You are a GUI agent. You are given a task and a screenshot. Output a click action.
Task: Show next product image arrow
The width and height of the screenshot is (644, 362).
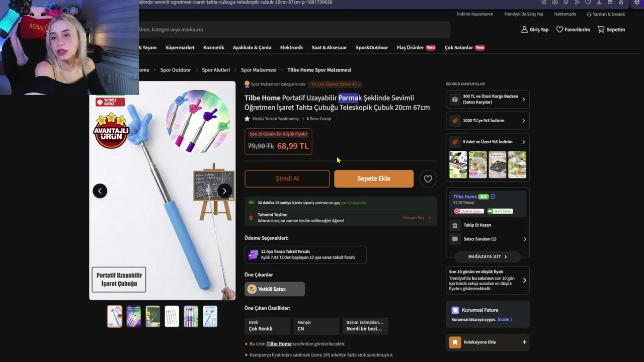tap(224, 191)
